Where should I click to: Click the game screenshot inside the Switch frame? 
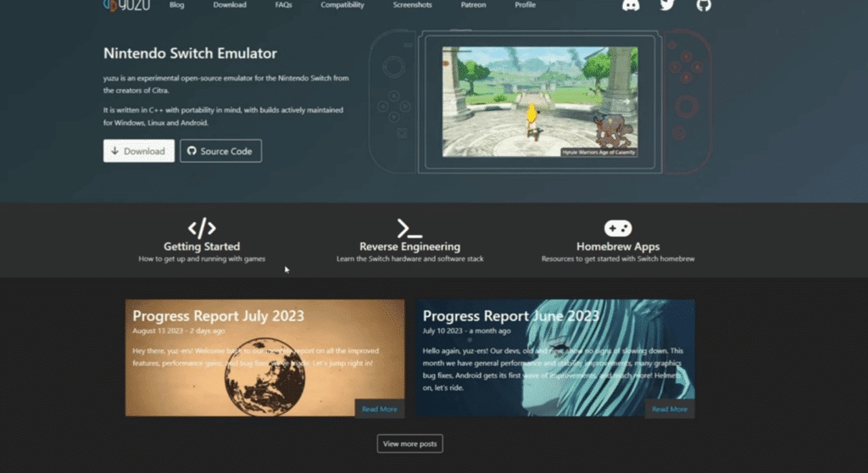pyautogui.click(x=540, y=102)
